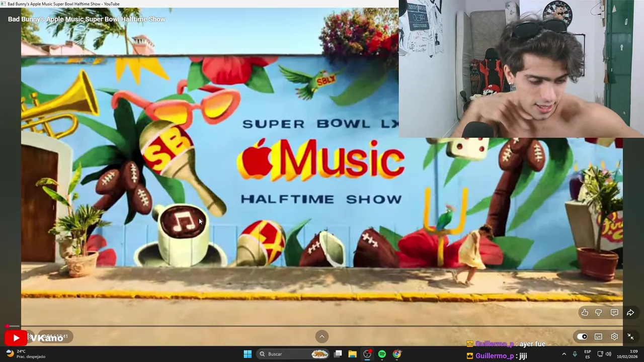
Task: Open Task View on taskbar
Action: [x=338, y=354]
